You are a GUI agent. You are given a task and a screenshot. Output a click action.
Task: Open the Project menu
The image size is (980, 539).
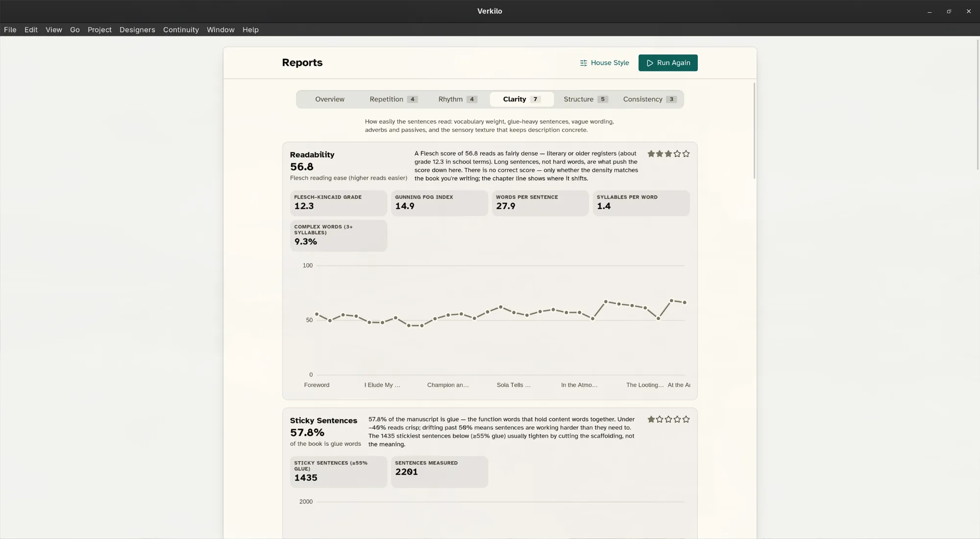[x=99, y=30]
